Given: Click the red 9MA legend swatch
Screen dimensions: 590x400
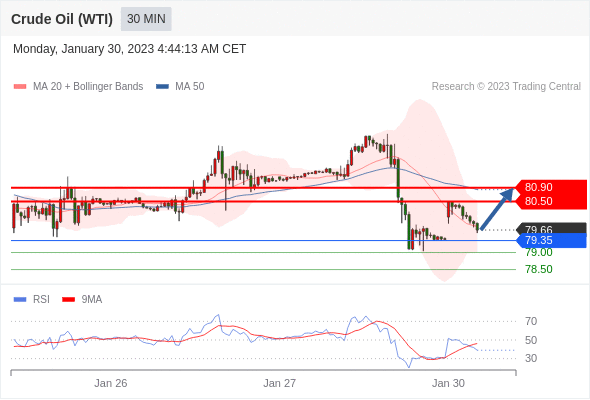Looking at the screenshot, I should pyautogui.click(x=68, y=300).
